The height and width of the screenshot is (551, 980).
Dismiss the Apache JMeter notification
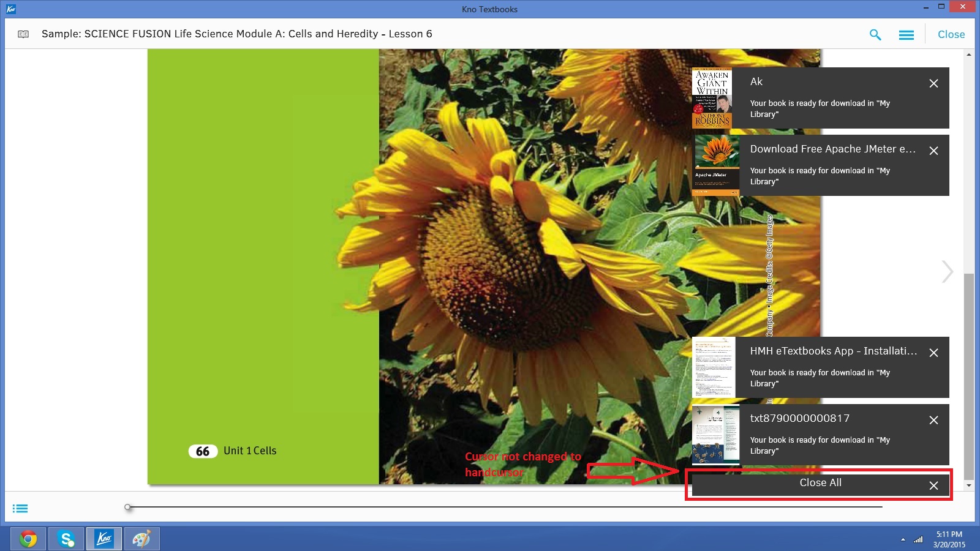coord(933,151)
